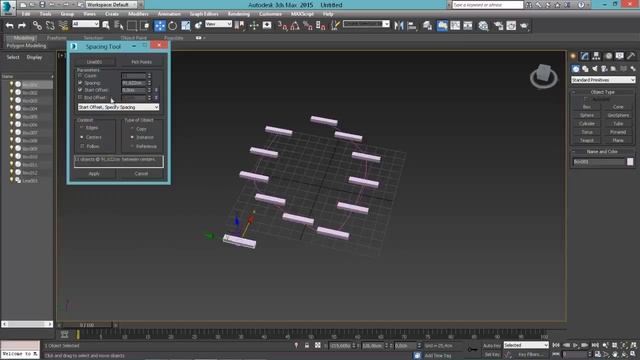
Task: Switch to the Freeform ribbon tab
Action: 57,38
